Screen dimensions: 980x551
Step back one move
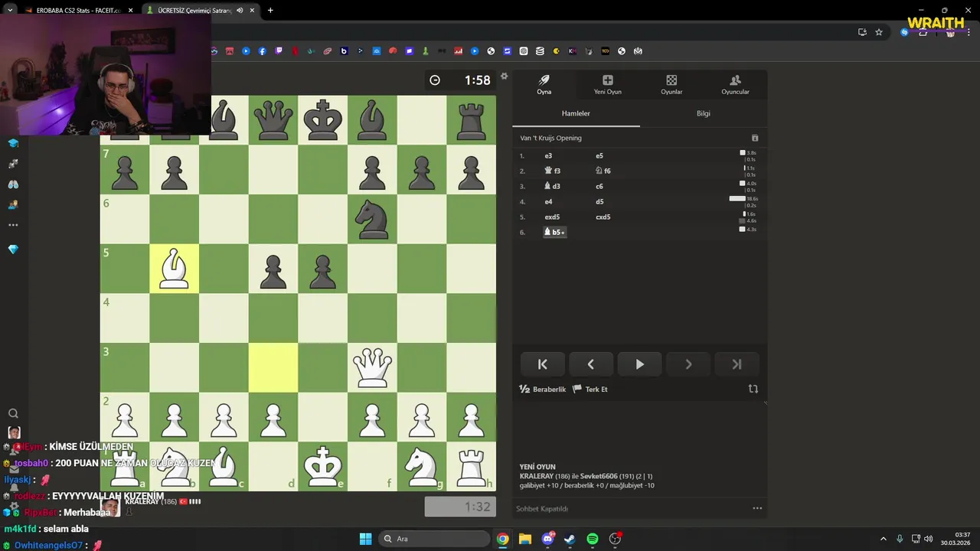[590, 364]
